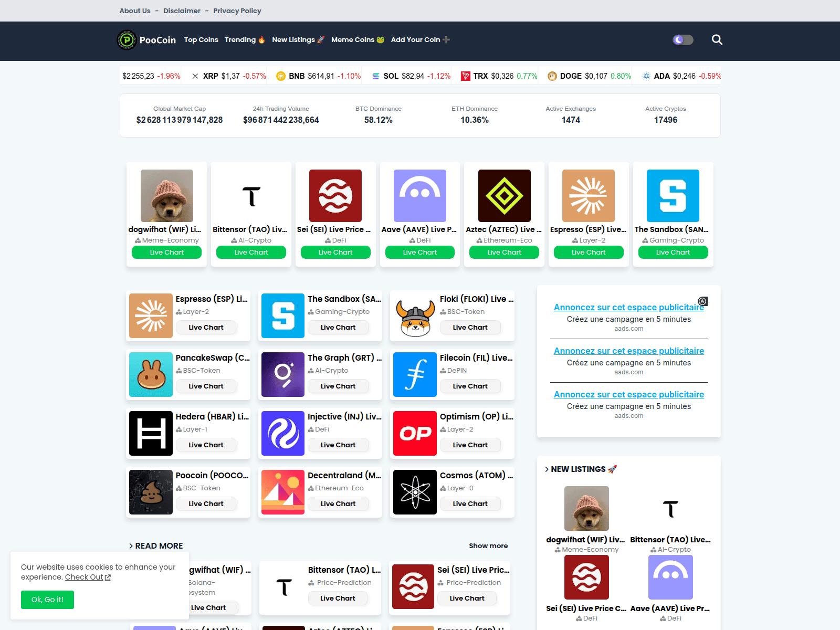Click the TRX ticker icon
840x630 pixels.
pos(466,76)
